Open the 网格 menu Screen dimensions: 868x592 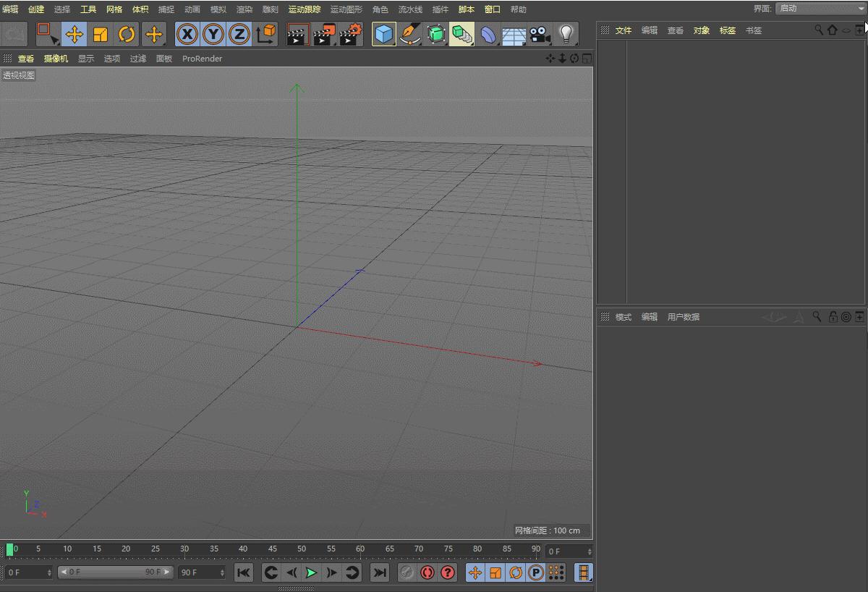pyautogui.click(x=114, y=9)
